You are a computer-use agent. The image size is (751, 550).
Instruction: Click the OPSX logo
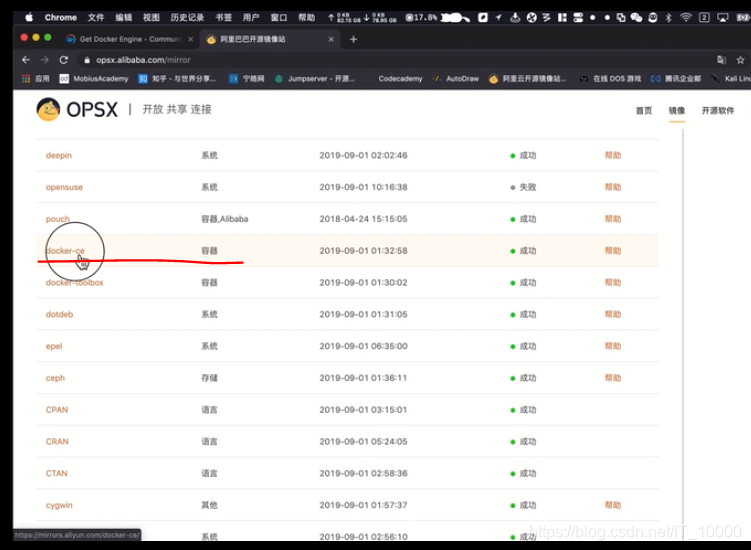[x=77, y=109]
